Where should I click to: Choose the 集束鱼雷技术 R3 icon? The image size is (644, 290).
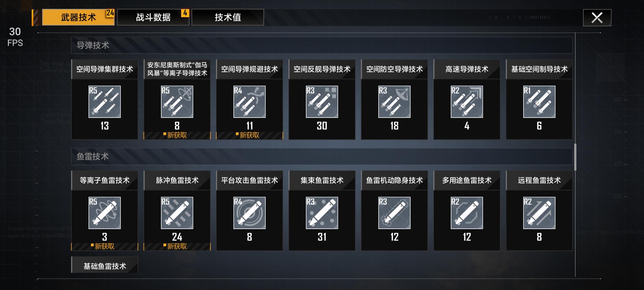(x=322, y=213)
